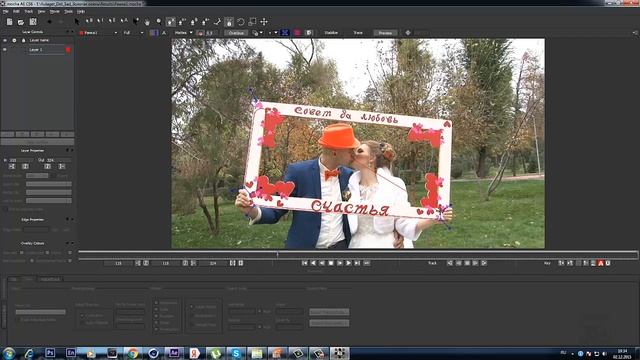Viewport: 640px width, 360px height.
Task: Track backwards button
Action: pyautogui.click(x=450, y=263)
